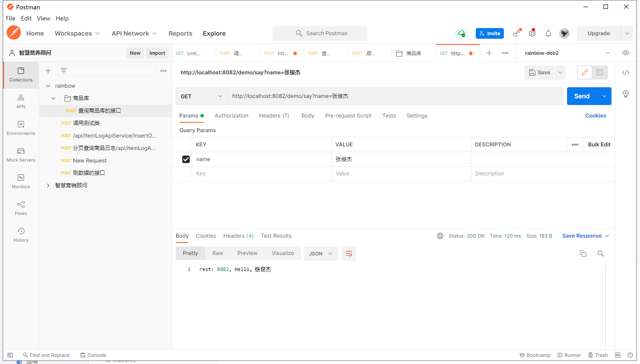Click the cloud sync status icon
Screen dimensions: 640x364
click(x=462, y=33)
